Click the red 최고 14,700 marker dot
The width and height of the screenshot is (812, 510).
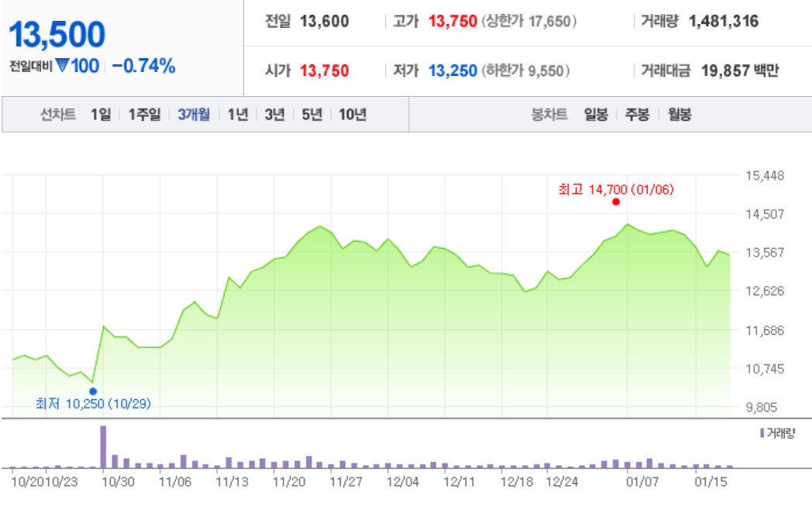616,202
